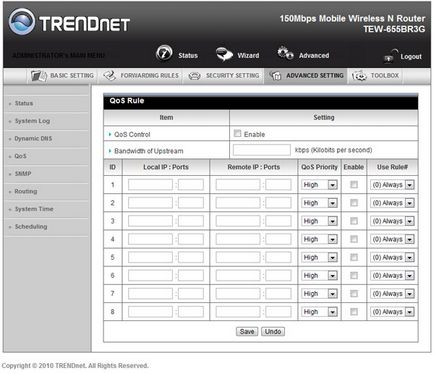Image resolution: width=434 pixels, height=374 pixels.
Task: Tick Enable checkbox for rule 1
Action: (x=354, y=184)
